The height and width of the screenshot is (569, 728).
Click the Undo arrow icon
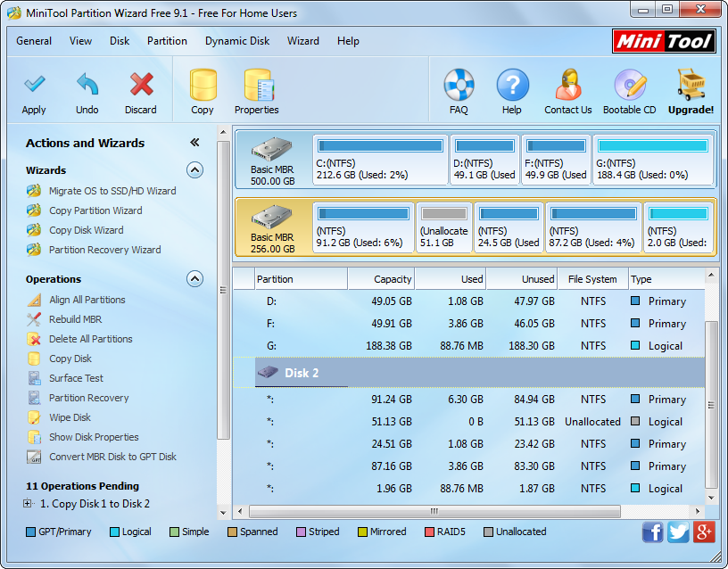point(87,84)
